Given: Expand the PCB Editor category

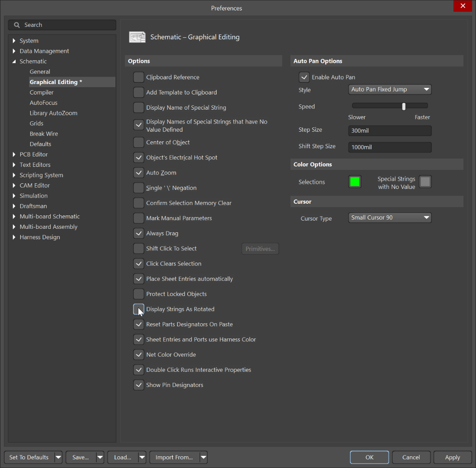Looking at the screenshot, I should [x=13, y=154].
